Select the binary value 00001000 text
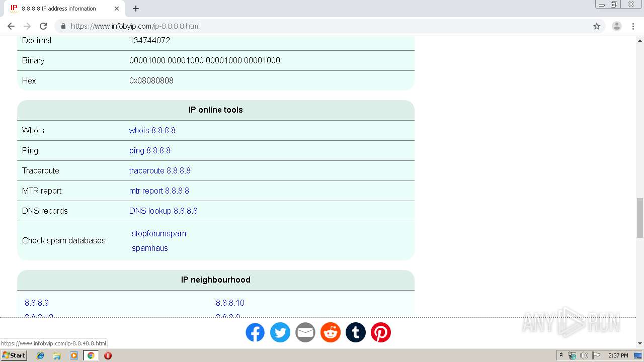 point(205,60)
